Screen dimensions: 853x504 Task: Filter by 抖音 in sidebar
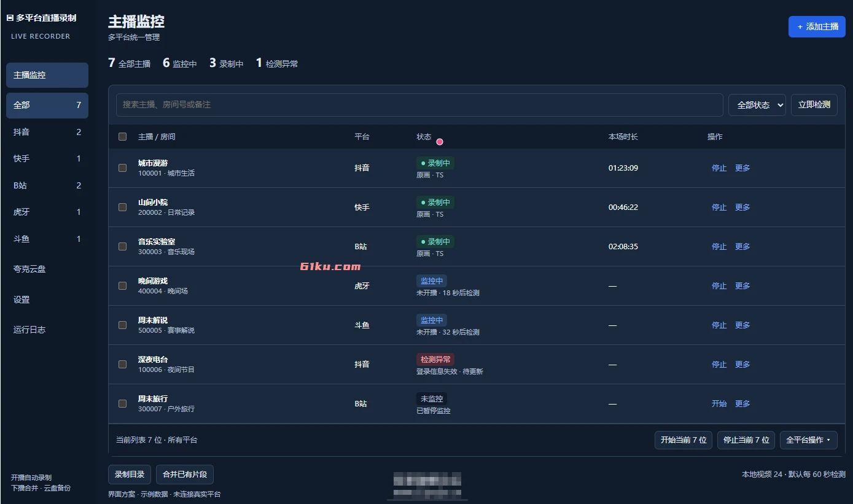coord(47,132)
